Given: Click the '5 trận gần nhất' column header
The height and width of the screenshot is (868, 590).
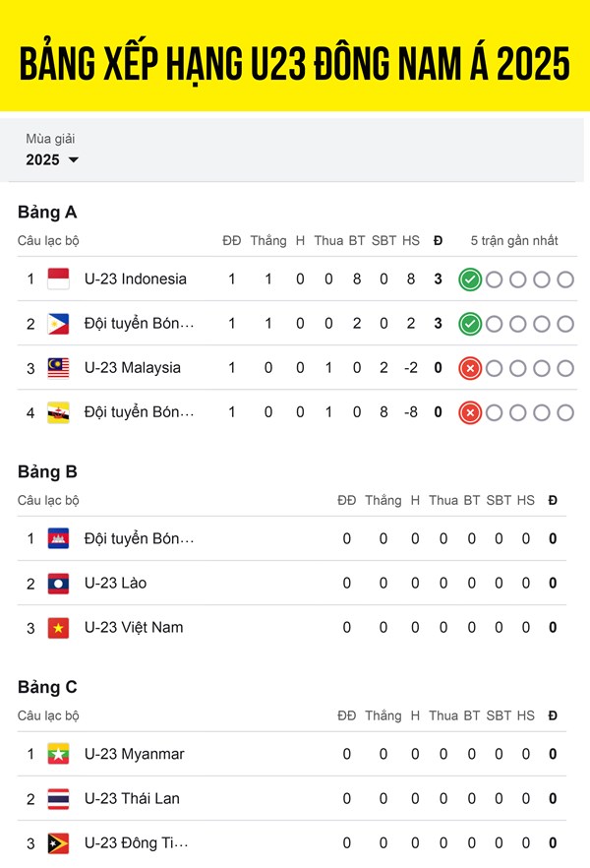Looking at the screenshot, I should (x=514, y=240).
